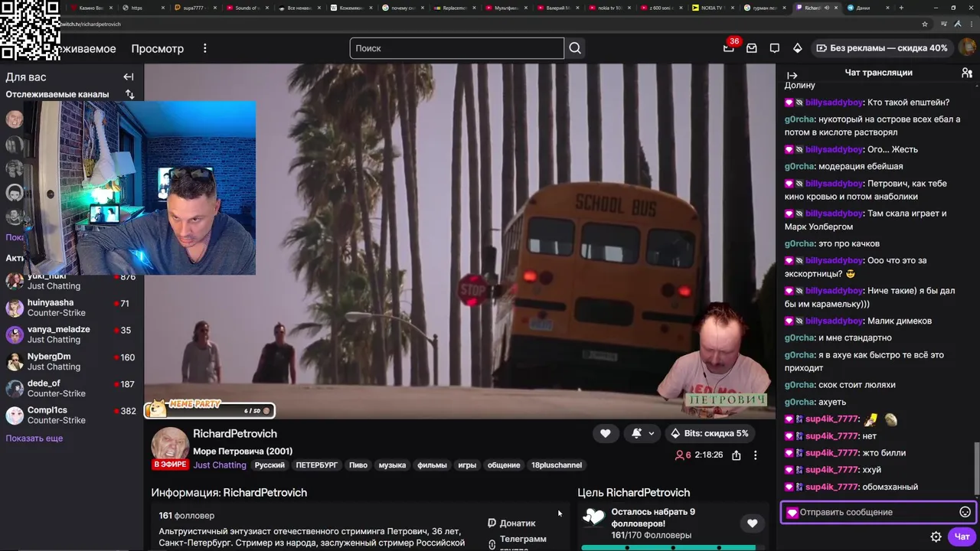Screen dimensions: 980x551
Task: Open the Just Chatting category link
Action: coord(220,465)
